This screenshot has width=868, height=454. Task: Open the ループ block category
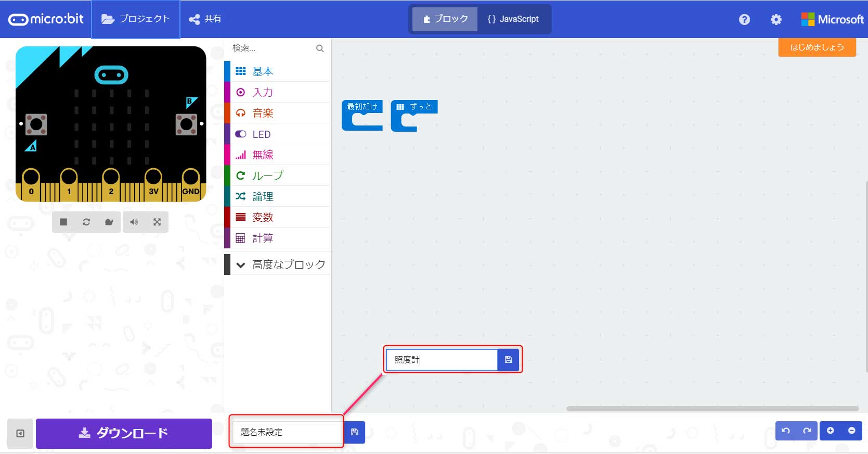(278, 175)
